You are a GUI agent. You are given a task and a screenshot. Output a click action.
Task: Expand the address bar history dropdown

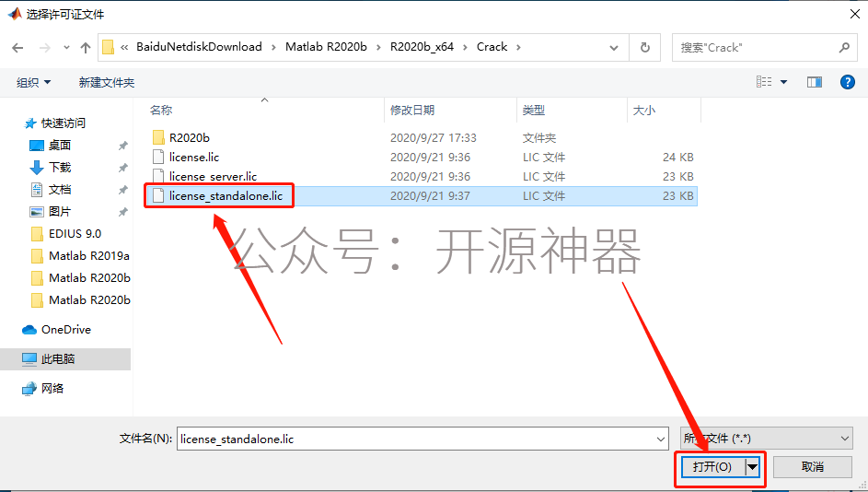coord(614,48)
